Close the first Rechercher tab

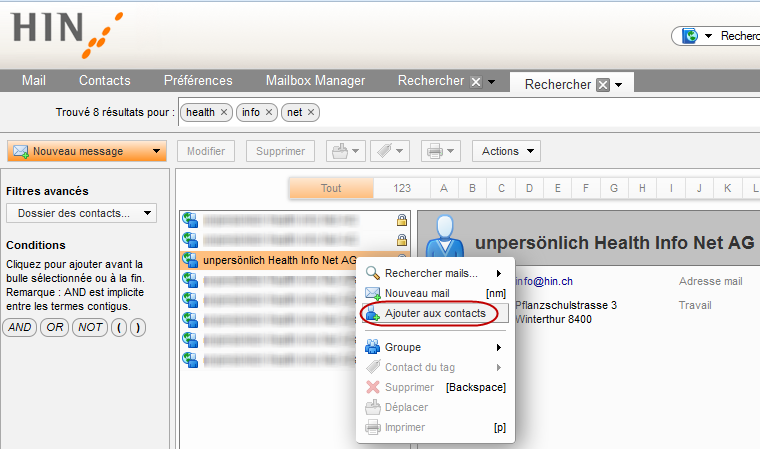476,82
